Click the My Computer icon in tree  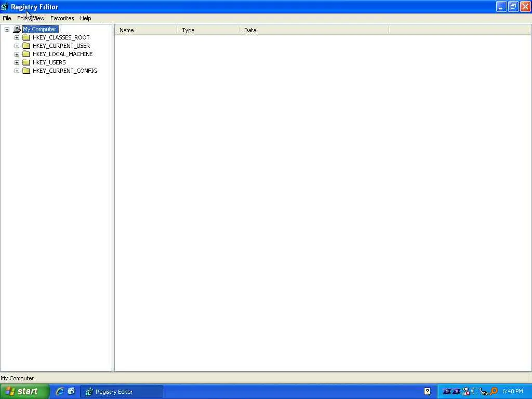[x=17, y=29]
